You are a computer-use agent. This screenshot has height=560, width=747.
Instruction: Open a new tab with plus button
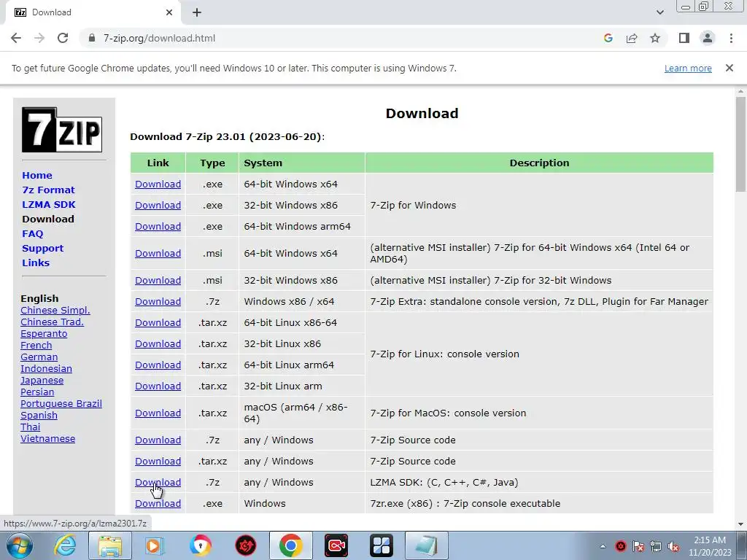click(197, 12)
